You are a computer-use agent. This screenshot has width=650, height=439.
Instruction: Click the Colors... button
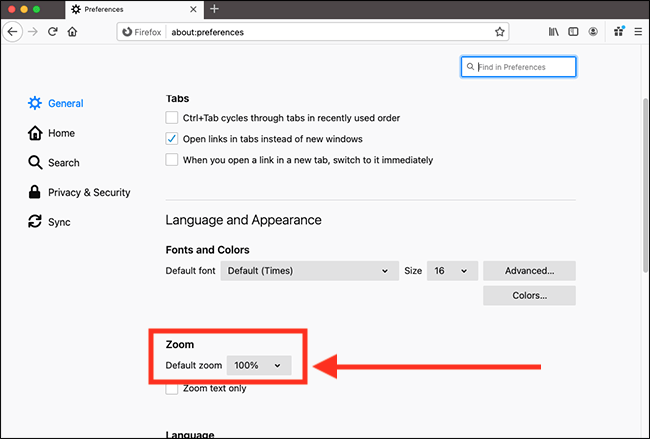coord(529,296)
